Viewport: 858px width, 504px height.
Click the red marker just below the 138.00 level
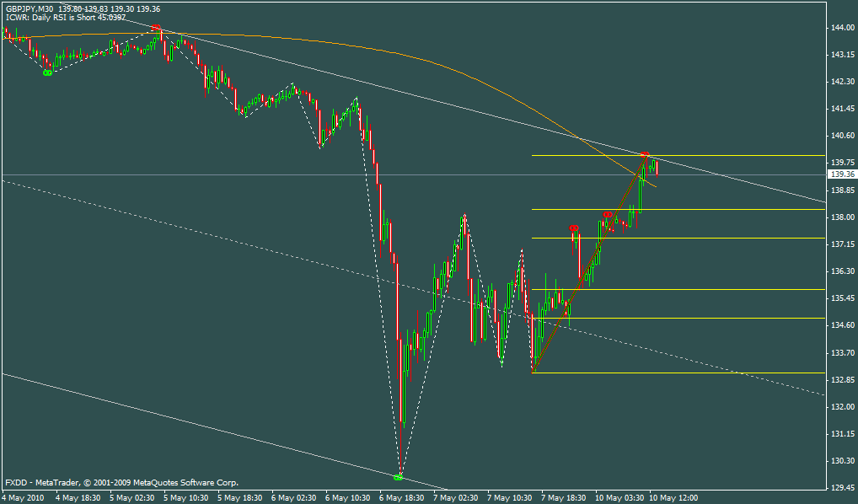(606, 216)
